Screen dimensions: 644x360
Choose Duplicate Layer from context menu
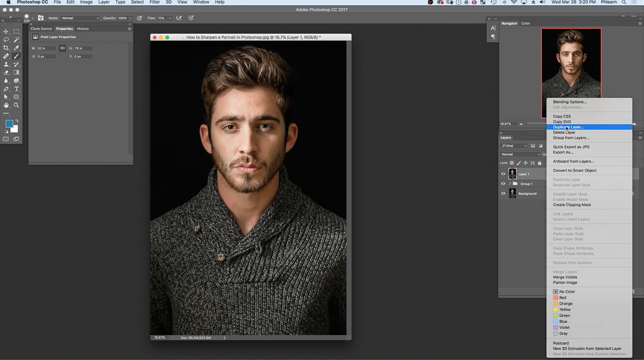point(568,127)
